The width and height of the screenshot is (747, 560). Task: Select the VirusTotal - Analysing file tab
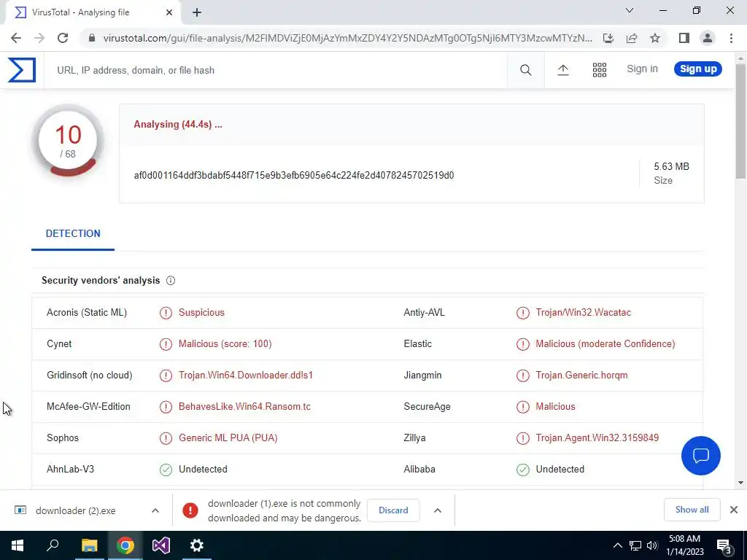tap(93, 12)
